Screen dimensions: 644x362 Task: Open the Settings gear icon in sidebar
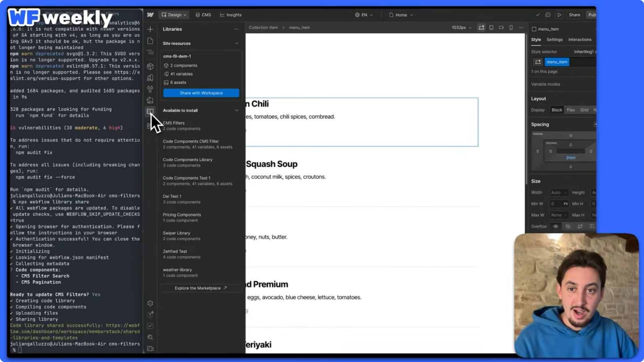point(150,303)
